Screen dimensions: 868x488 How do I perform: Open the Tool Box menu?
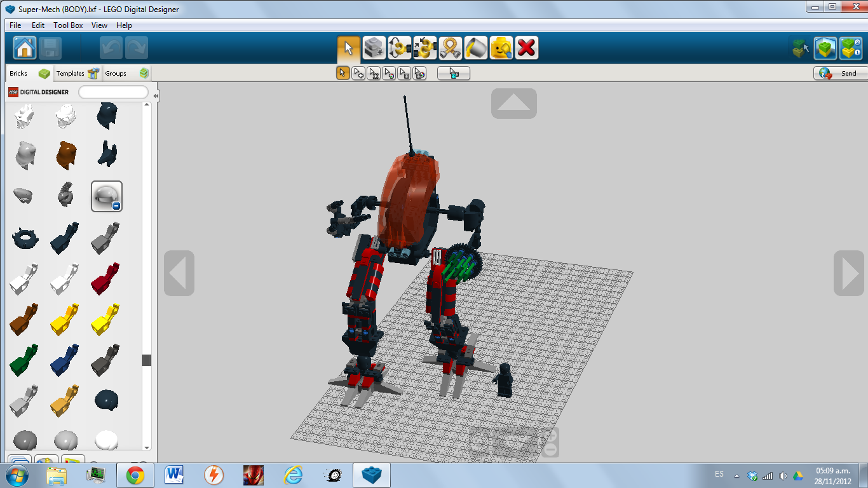[x=68, y=25]
